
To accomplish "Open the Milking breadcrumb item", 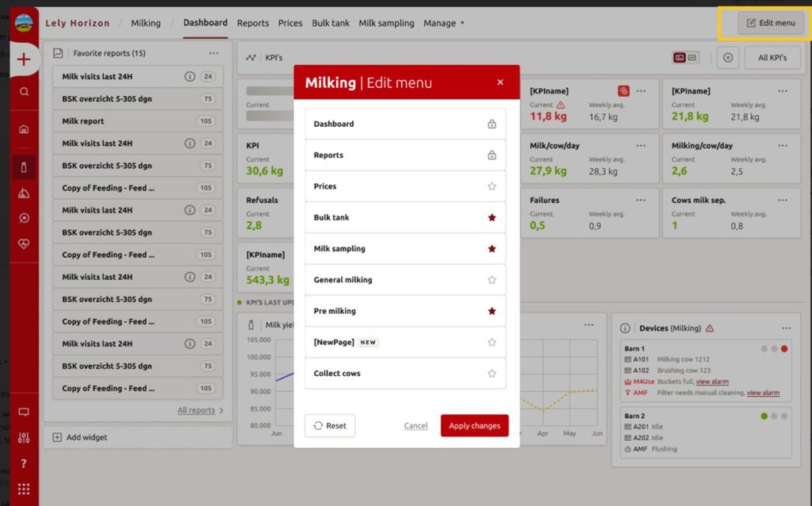I will tap(146, 23).
